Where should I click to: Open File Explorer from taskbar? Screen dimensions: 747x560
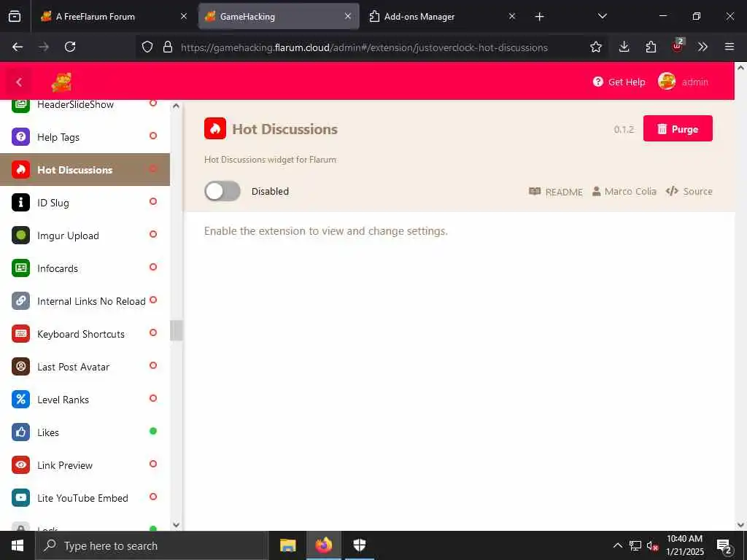pos(287,545)
